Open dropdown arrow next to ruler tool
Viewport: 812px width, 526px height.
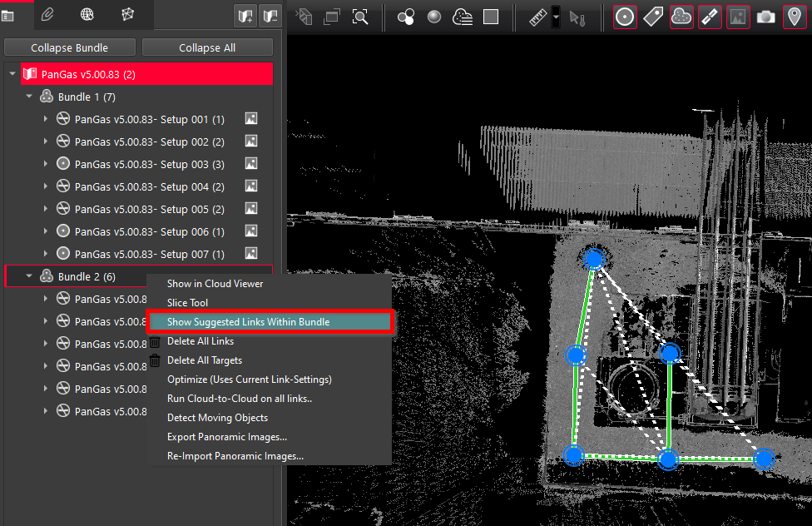click(x=556, y=17)
